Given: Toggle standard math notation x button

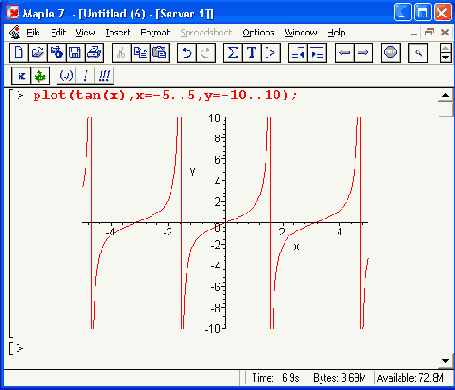Looking at the screenshot, I should [21, 76].
